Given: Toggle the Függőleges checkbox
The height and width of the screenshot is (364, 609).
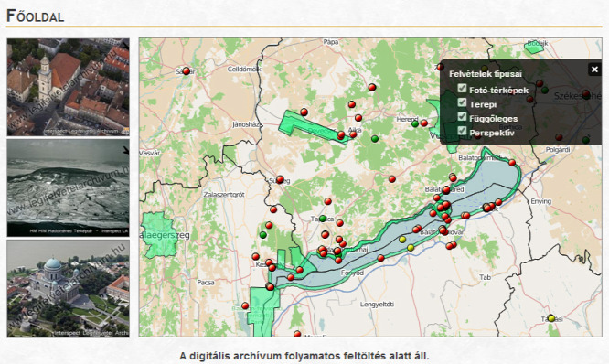Looking at the screenshot, I should click(x=462, y=116).
